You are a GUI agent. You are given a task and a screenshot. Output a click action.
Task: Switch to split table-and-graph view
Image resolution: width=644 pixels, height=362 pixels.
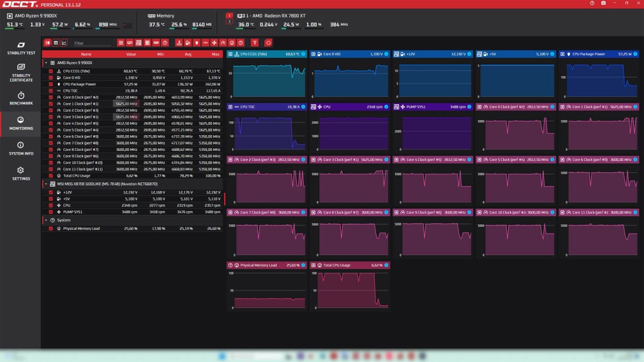[x=48, y=43]
